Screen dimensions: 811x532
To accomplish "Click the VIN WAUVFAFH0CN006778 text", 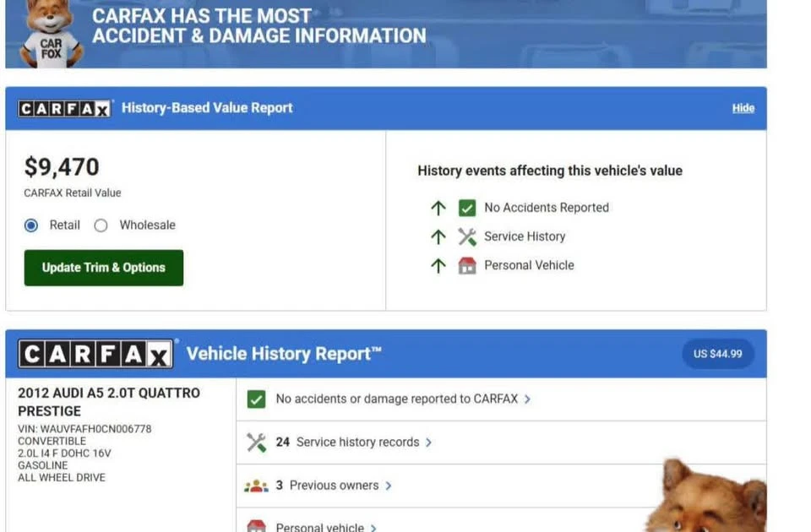I will click(84, 429).
